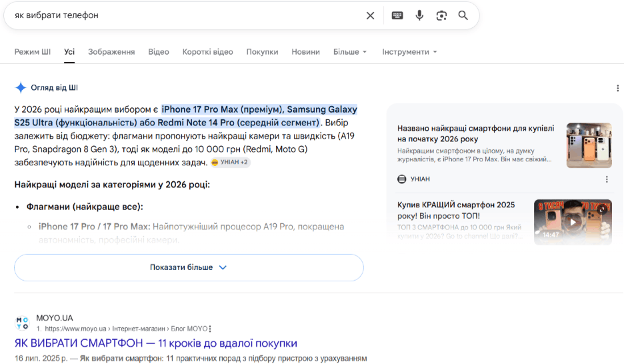Open video Купив КРАЩИЙ смартфон 2025 року
This screenshot has height=364, width=624.
pos(456,210)
